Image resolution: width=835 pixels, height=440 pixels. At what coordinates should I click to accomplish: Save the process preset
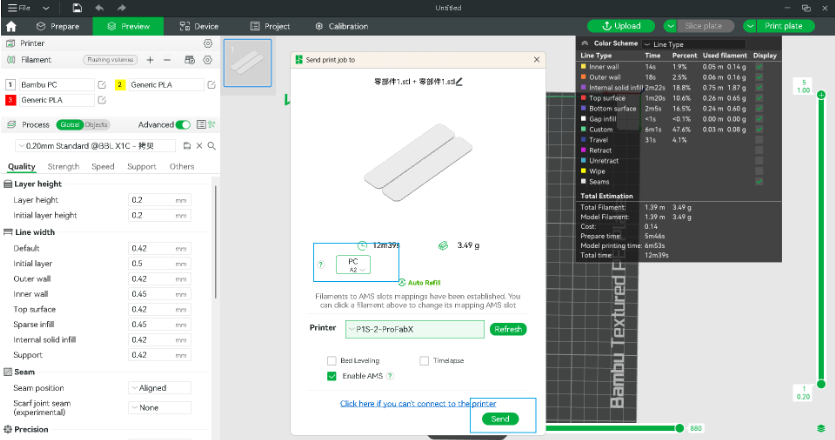[x=187, y=146]
